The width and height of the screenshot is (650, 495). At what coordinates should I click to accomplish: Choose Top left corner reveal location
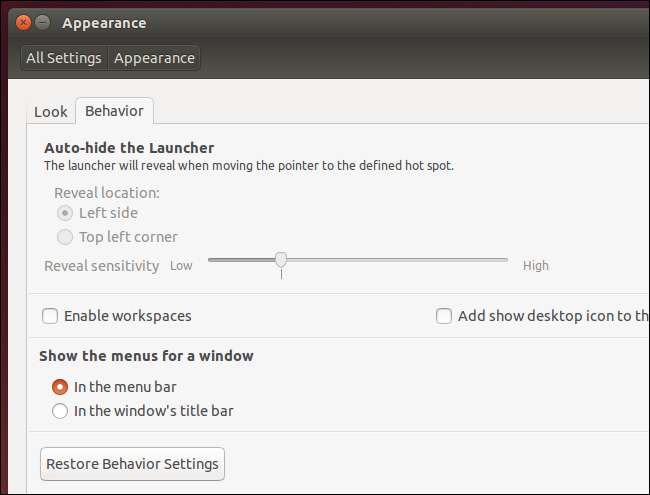[65, 237]
